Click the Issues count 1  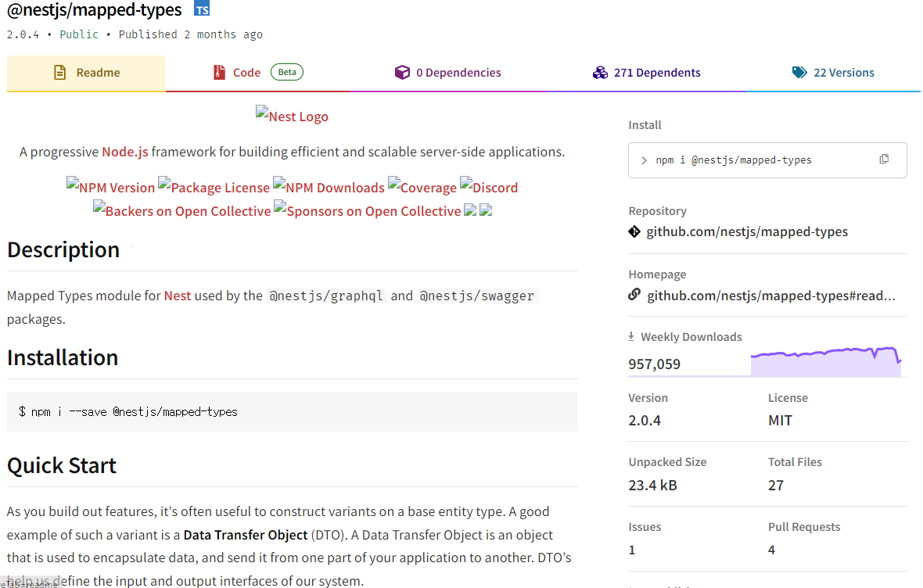(x=631, y=550)
